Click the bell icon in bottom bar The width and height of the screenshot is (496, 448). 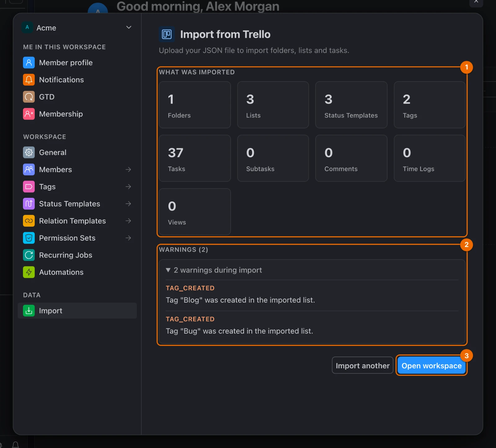click(x=15, y=445)
